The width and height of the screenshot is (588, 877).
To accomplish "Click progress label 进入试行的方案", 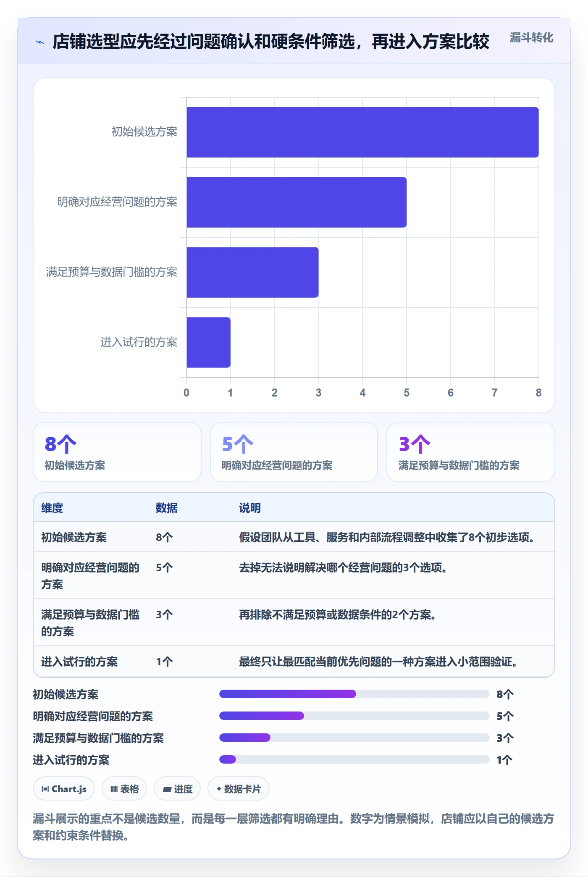I will click(71, 760).
